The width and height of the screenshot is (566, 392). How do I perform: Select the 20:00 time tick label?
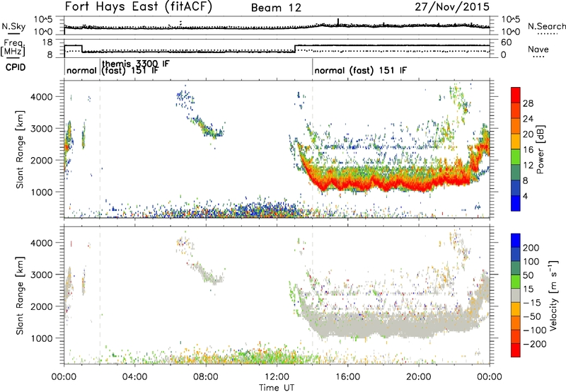(x=418, y=377)
